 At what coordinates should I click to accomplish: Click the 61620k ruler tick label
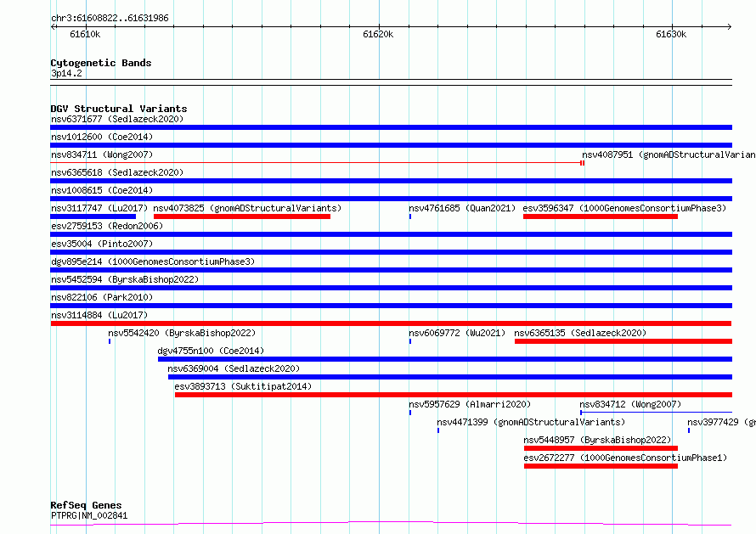click(378, 34)
